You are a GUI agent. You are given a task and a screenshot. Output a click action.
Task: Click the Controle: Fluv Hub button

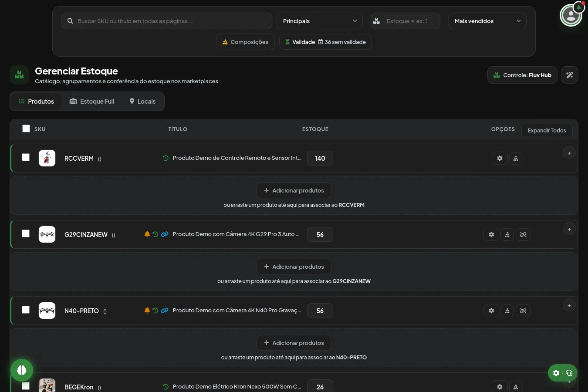(522, 75)
